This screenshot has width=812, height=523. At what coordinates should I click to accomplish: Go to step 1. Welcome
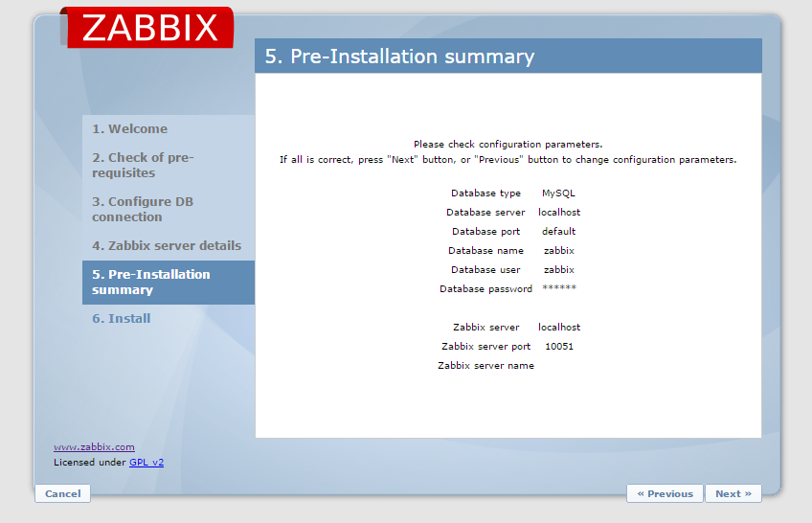click(x=129, y=129)
